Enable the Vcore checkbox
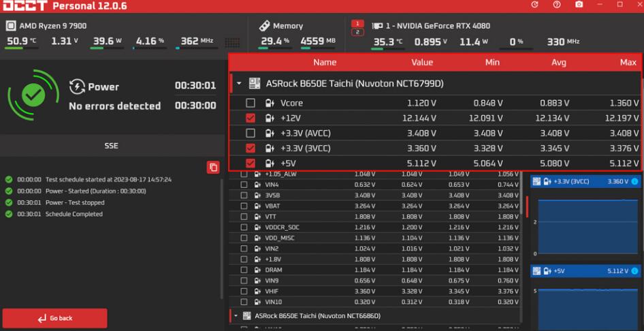Image resolution: width=644 pixels, height=331 pixels. (250, 103)
